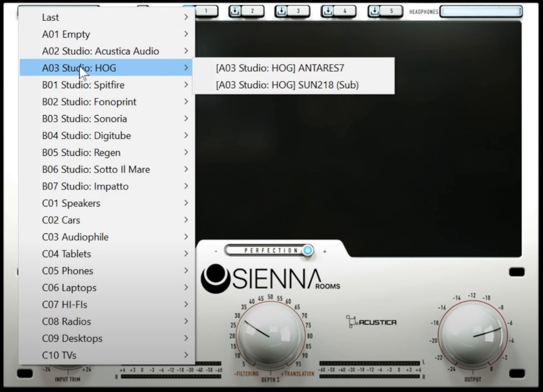Click the Acustica brand logo

click(x=371, y=322)
